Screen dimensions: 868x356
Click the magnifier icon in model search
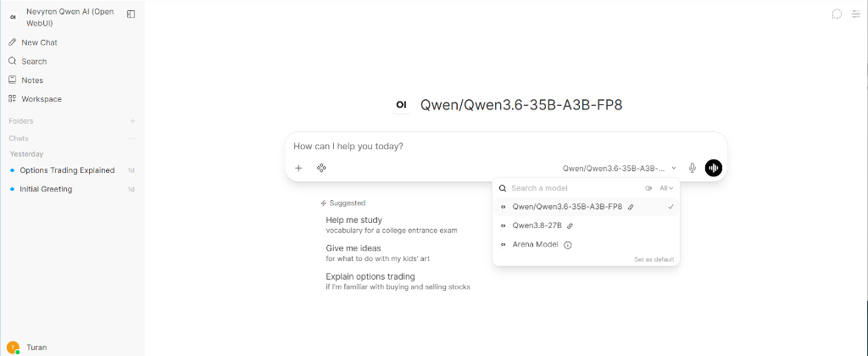click(503, 188)
